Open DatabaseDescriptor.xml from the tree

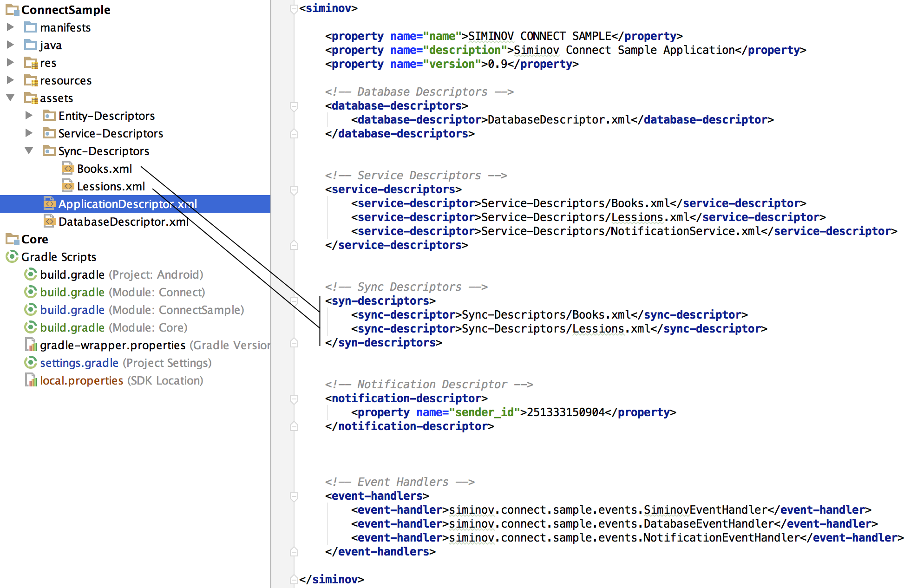[x=123, y=222]
